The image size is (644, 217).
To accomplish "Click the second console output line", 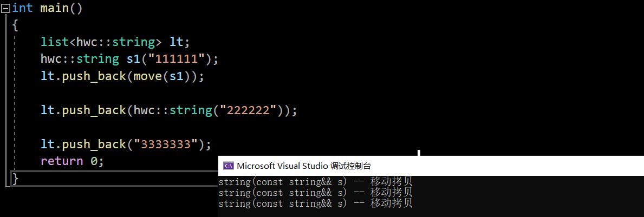I will point(315,192).
